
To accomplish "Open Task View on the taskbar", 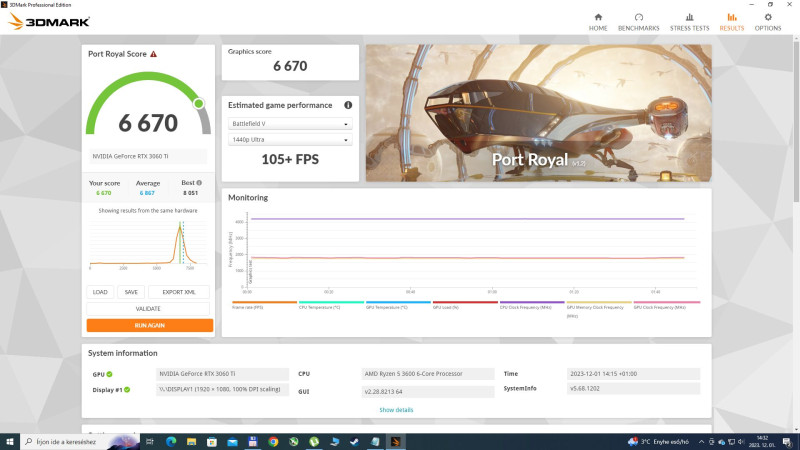I will click(x=149, y=442).
